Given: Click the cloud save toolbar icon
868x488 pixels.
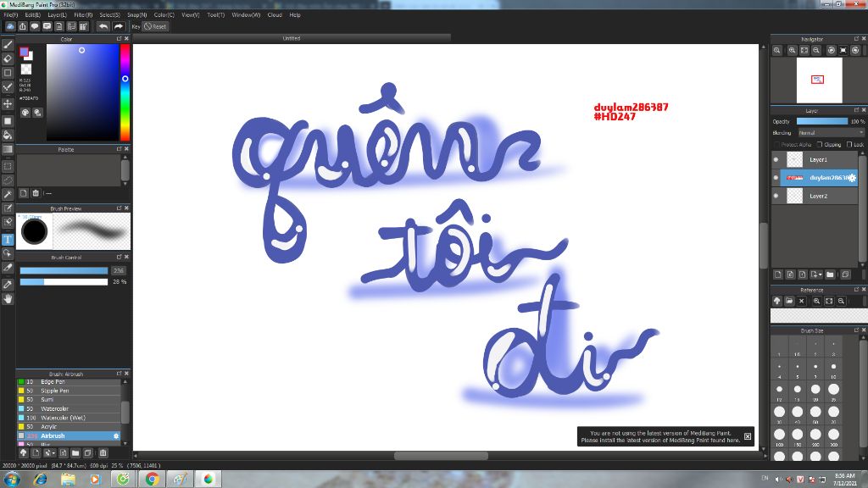Looking at the screenshot, I should (10, 26).
